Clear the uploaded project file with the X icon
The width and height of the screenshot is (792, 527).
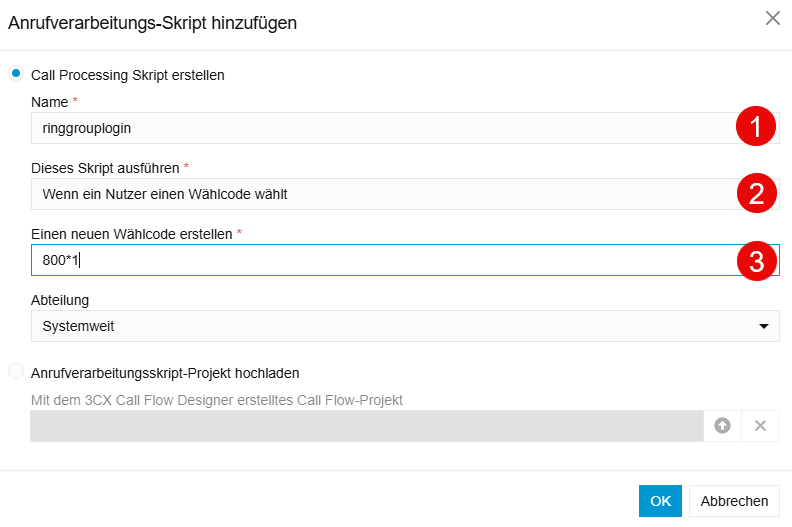(x=760, y=426)
